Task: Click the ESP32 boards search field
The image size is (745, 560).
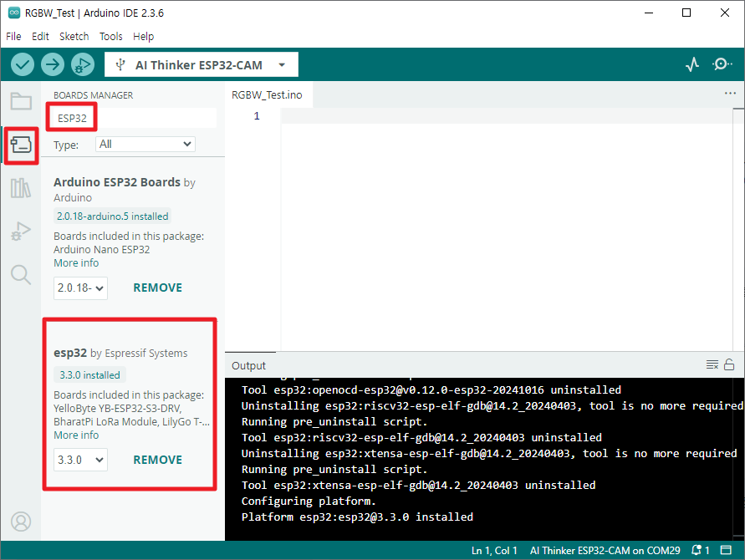Action: click(x=135, y=118)
